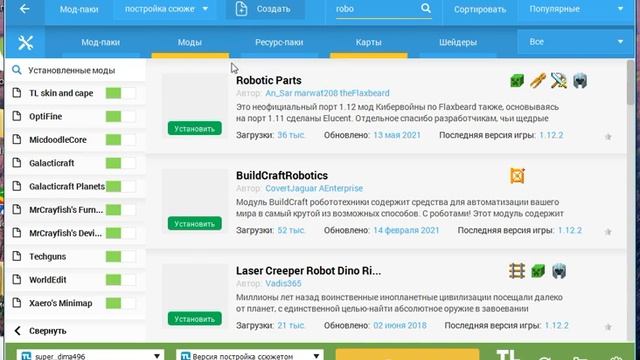
Task: Collapse the sidebar with Свернуть
Action: 41,331
